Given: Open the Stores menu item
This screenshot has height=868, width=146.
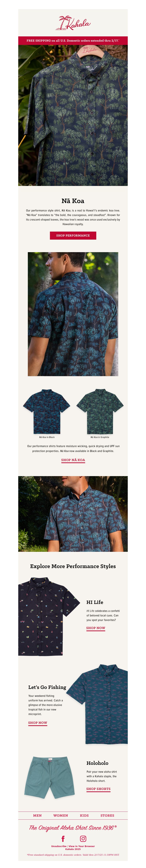Looking at the screenshot, I should pos(107,815).
